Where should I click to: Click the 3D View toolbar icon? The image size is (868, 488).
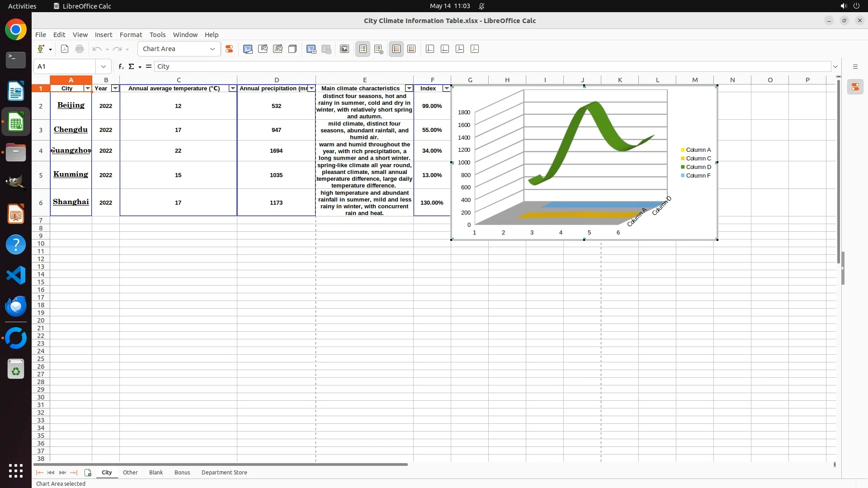[292, 49]
